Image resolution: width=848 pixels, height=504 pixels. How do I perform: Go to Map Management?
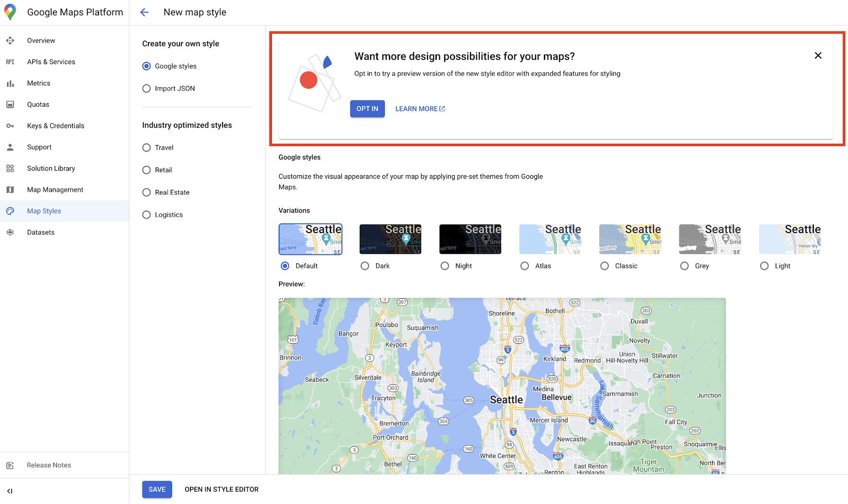point(64,190)
